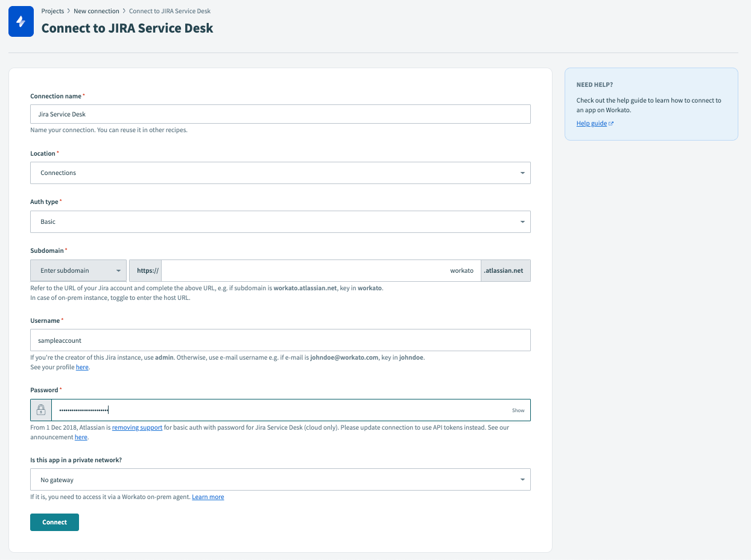
Task: Select the Username field containing sampleaccount
Action: pos(280,340)
